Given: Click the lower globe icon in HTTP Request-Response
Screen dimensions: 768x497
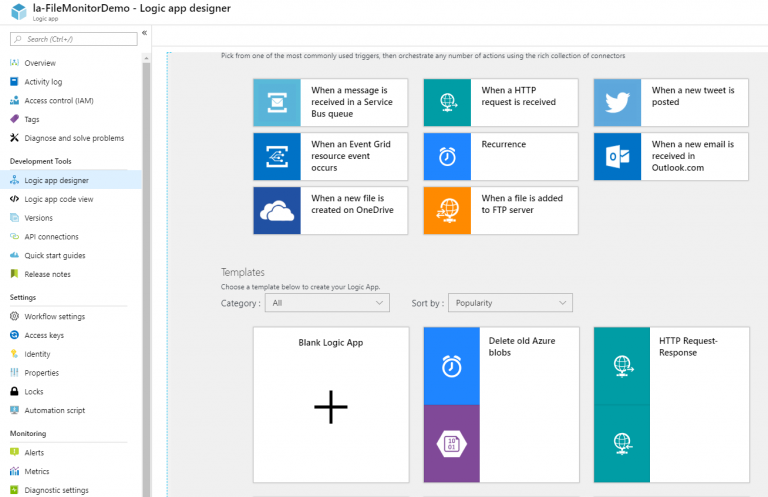Looking at the screenshot, I should point(622,444).
